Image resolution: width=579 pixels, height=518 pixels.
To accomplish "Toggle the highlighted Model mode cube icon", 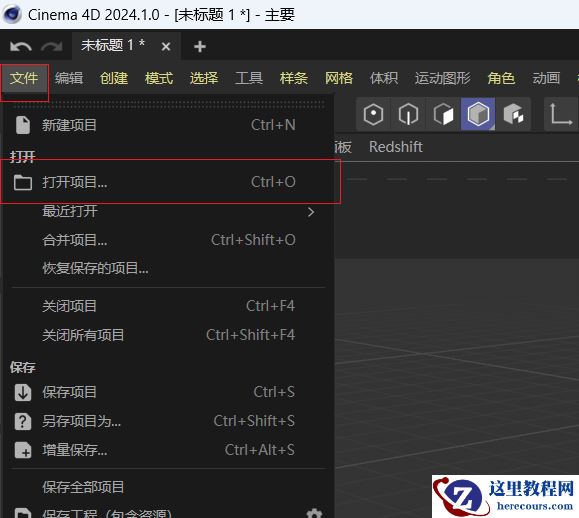I will point(478,114).
